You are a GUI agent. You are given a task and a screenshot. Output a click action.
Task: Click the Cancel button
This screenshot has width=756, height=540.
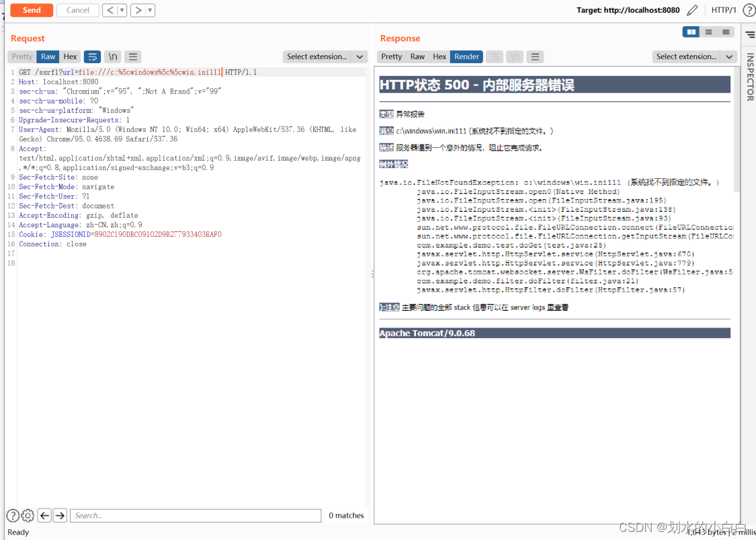[78, 10]
